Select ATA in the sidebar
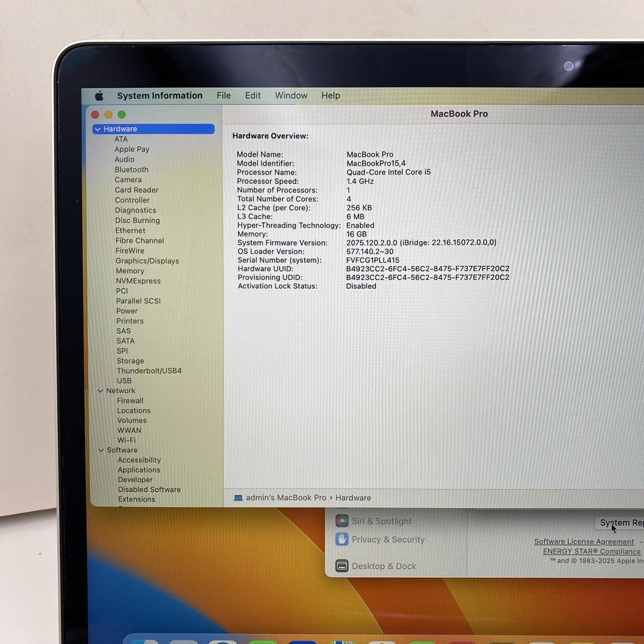The width and height of the screenshot is (644, 644). pyautogui.click(x=121, y=139)
